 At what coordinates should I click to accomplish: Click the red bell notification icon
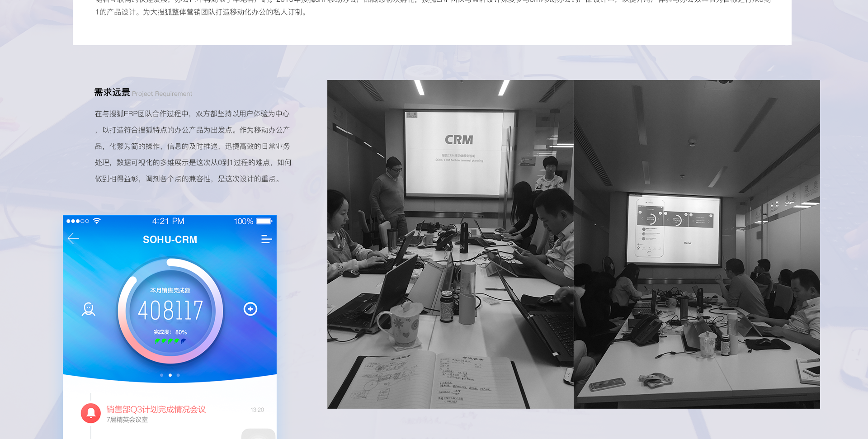click(91, 413)
